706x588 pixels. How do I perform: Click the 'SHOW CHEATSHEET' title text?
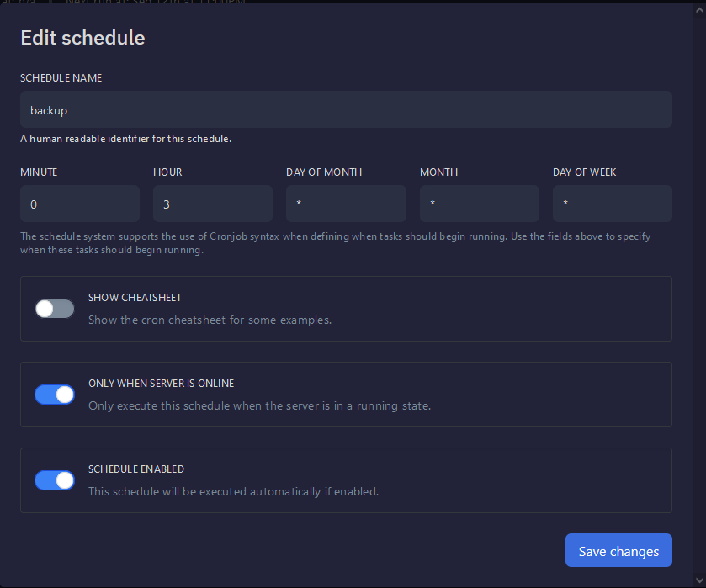(135, 298)
